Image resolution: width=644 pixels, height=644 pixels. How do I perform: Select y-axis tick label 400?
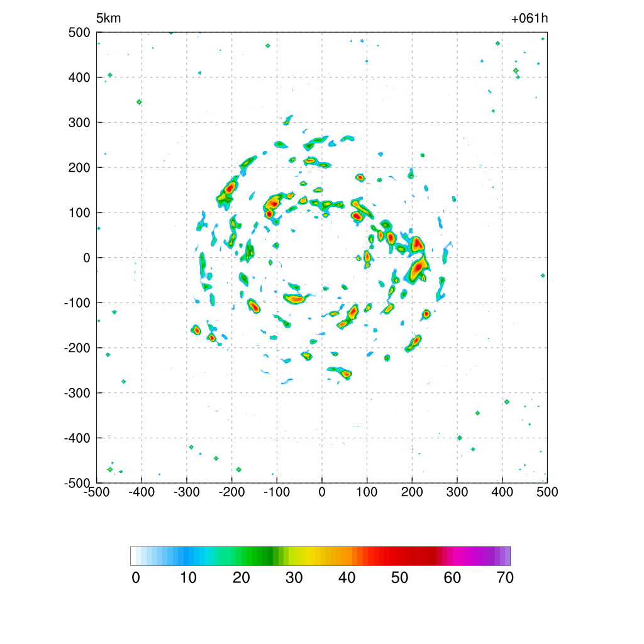tap(79, 77)
